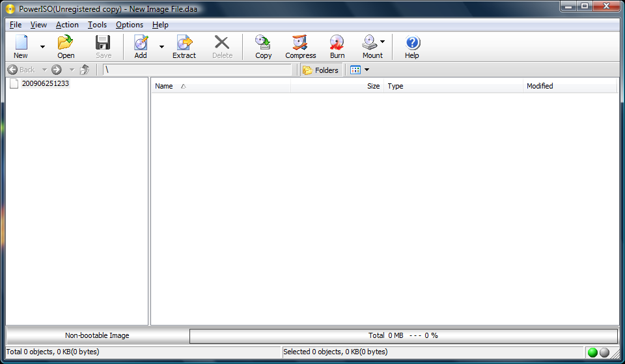
Task: Click the Back navigation button
Action: pyautogui.click(x=21, y=70)
